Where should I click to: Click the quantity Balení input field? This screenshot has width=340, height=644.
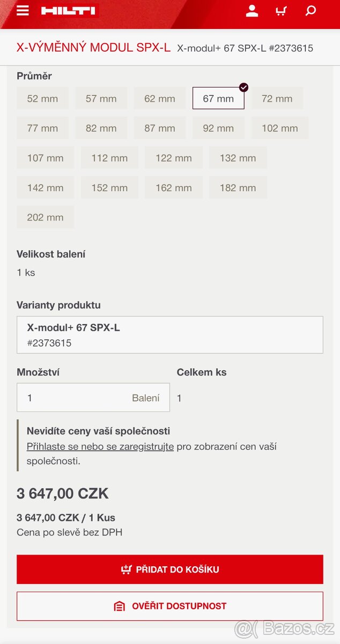pyautogui.click(x=93, y=398)
